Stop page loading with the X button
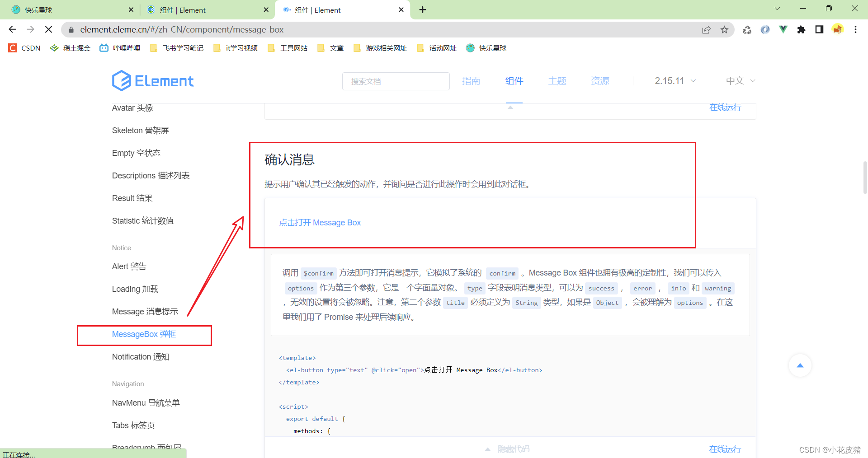Image resolution: width=868 pixels, height=458 pixels. [x=49, y=29]
